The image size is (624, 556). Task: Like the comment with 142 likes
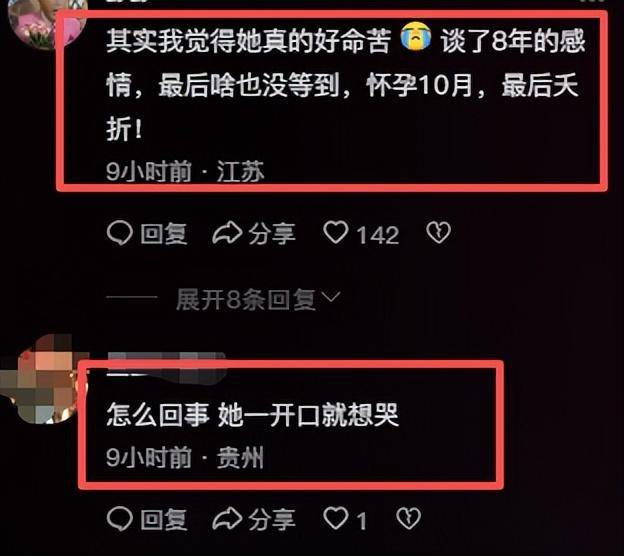(x=336, y=232)
